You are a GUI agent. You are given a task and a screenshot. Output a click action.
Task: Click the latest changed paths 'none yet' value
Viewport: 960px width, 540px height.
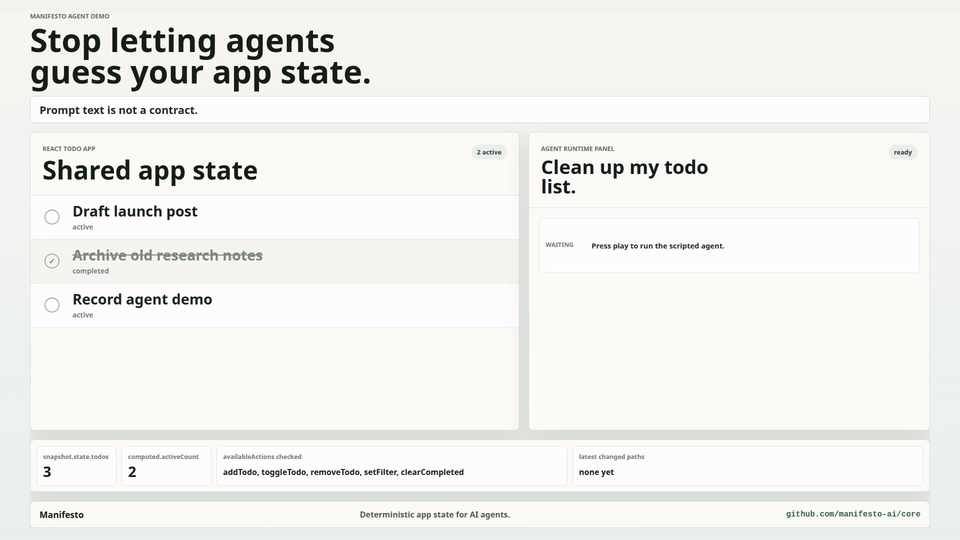point(596,472)
